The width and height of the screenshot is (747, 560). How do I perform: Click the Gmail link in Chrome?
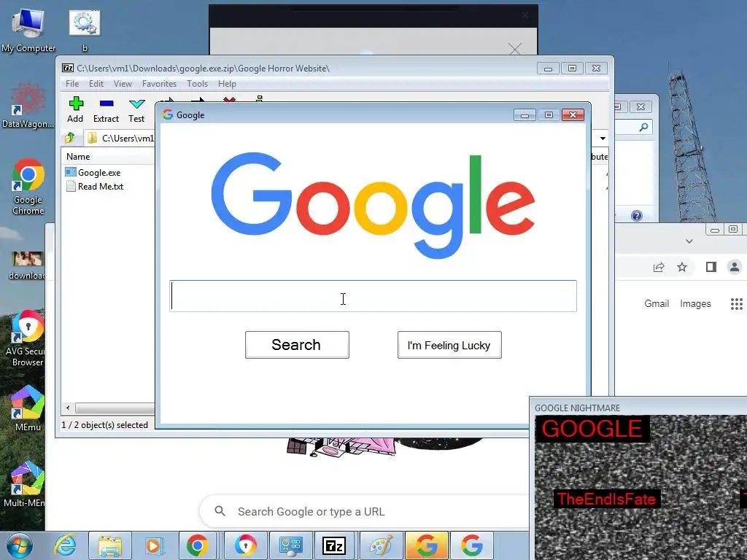click(x=657, y=304)
